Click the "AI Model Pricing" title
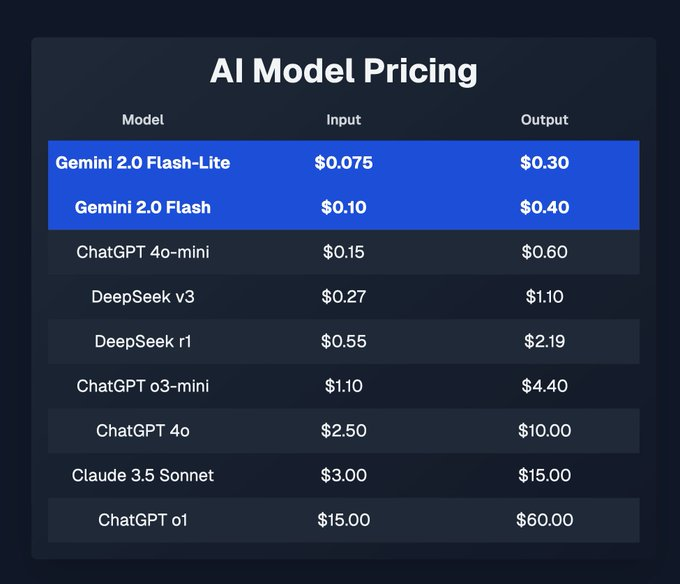This screenshot has height=584, width=680. click(343, 72)
